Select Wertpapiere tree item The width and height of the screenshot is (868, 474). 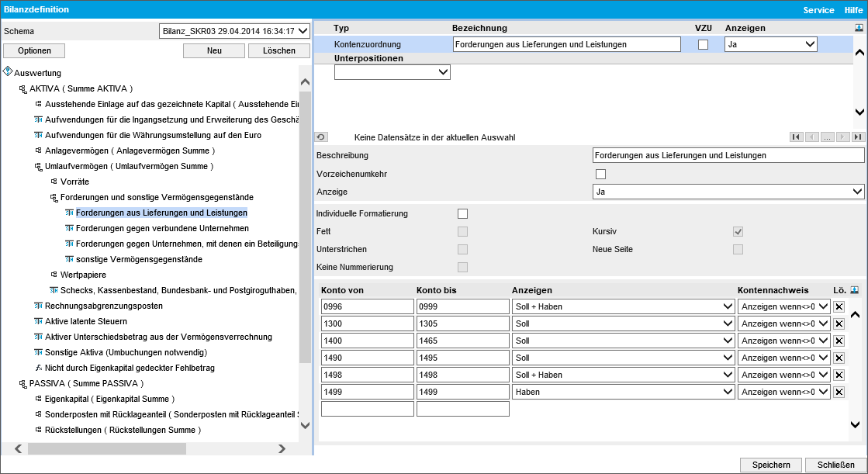(x=83, y=275)
